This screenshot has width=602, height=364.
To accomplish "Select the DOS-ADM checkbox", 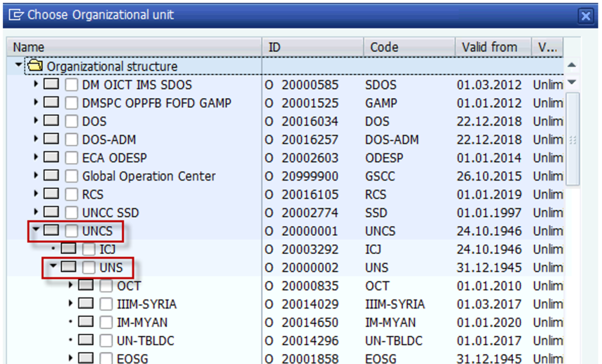I will click(72, 140).
